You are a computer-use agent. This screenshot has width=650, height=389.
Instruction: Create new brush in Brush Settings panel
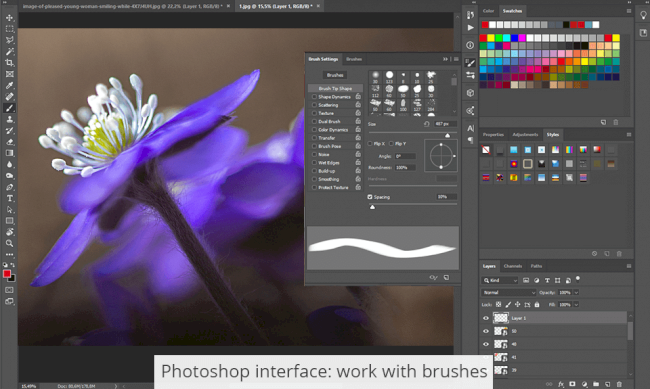pyautogui.click(x=446, y=277)
